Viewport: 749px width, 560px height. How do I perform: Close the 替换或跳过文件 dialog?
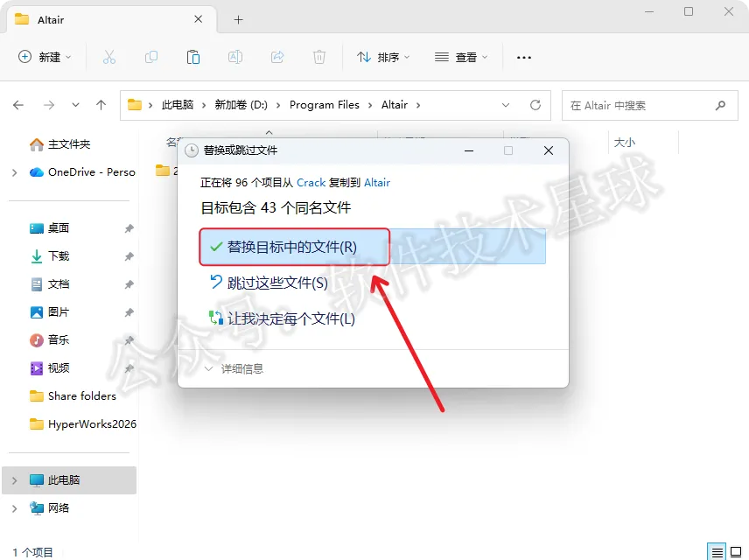(549, 150)
